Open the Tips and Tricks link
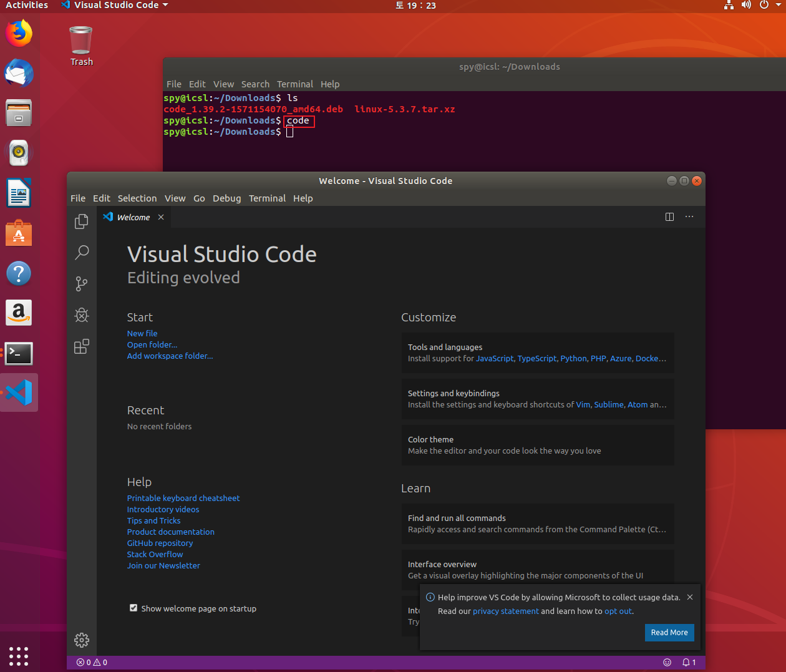786x672 pixels. click(154, 521)
